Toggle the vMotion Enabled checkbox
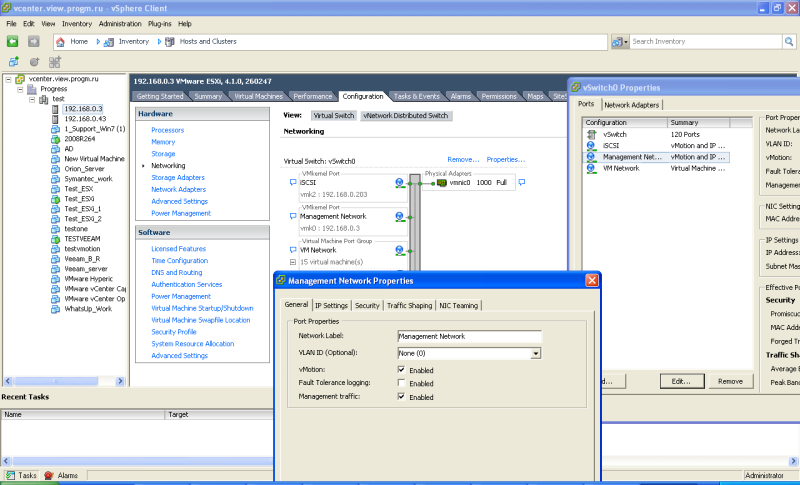800x485 pixels. [401, 369]
